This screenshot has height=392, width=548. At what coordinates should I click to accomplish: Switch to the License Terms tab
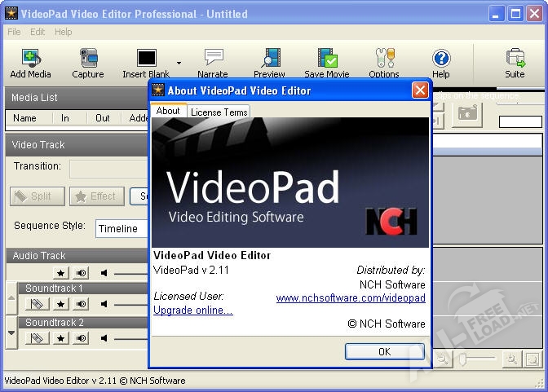(x=219, y=112)
